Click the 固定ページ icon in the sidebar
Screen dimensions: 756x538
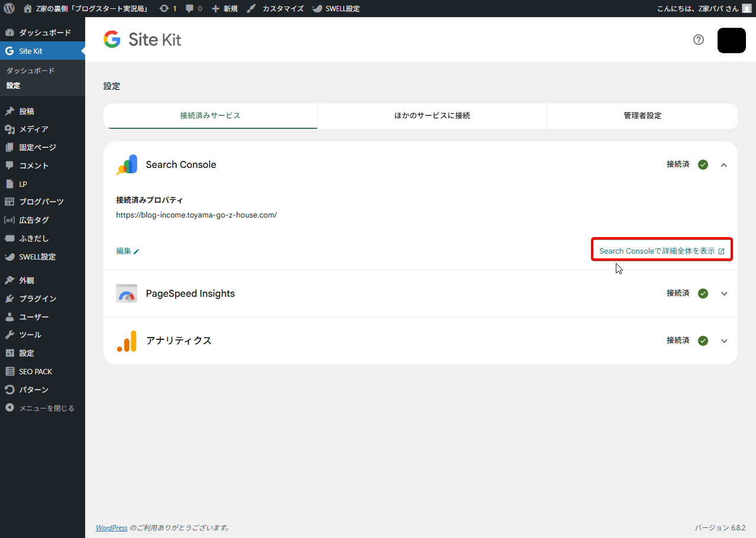coord(9,148)
